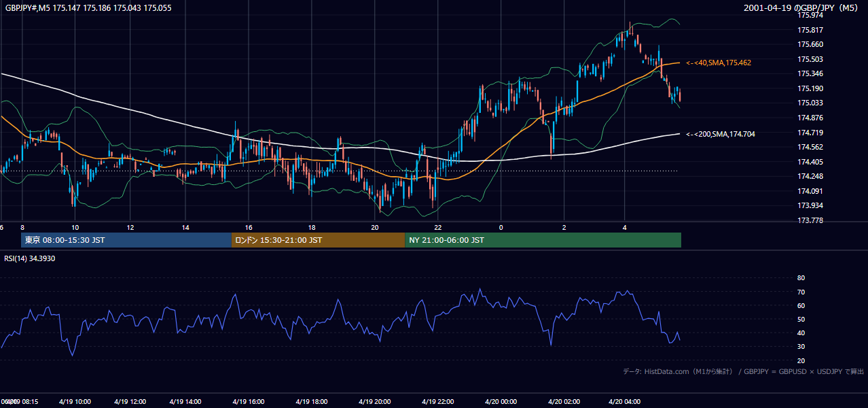Click the RSI scale value 70

click(801, 292)
